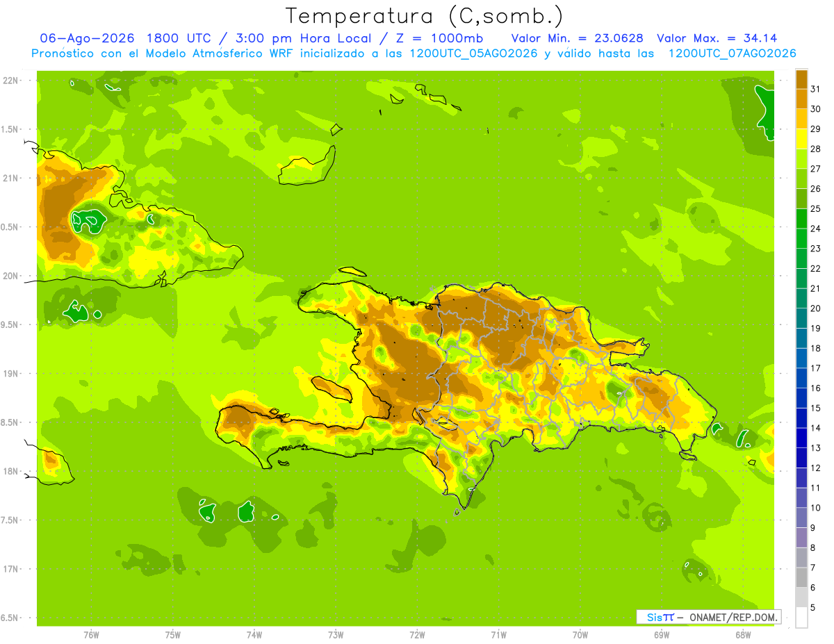Click the "69W" longitude axis label

661,635
